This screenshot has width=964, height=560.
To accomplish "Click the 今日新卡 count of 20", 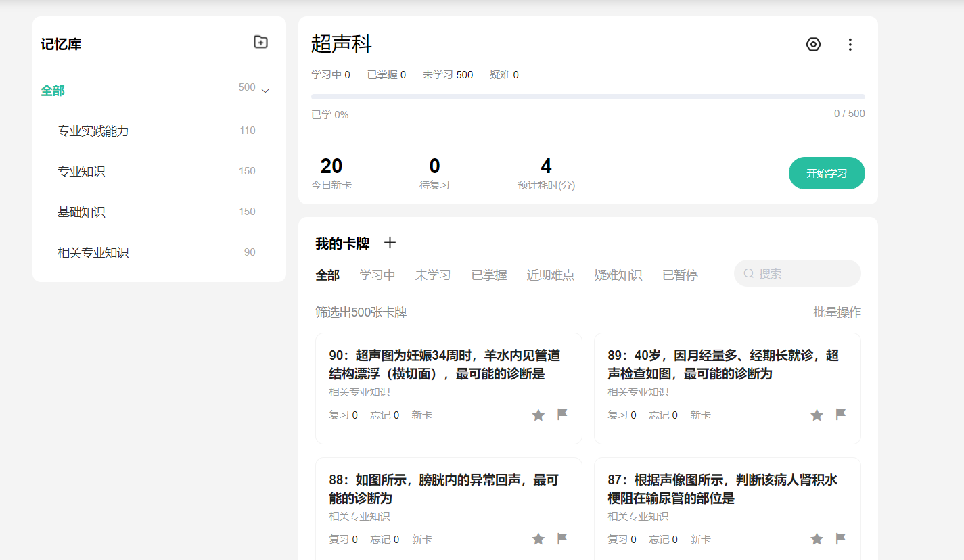I will [331, 166].
